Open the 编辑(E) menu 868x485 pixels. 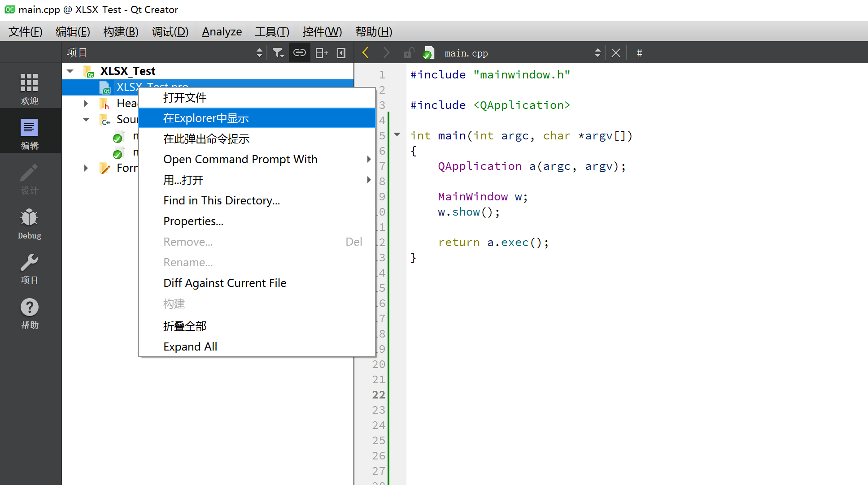pyautogui.click(x=73, y=32)
